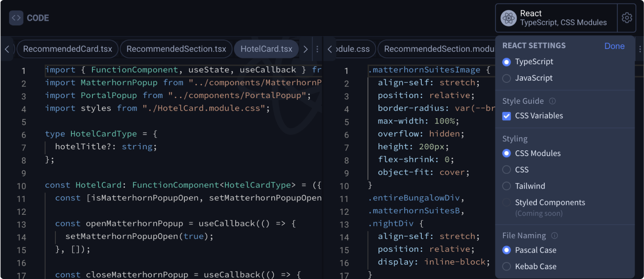Click Done to close React settings
644x279 pixels.
614,46
